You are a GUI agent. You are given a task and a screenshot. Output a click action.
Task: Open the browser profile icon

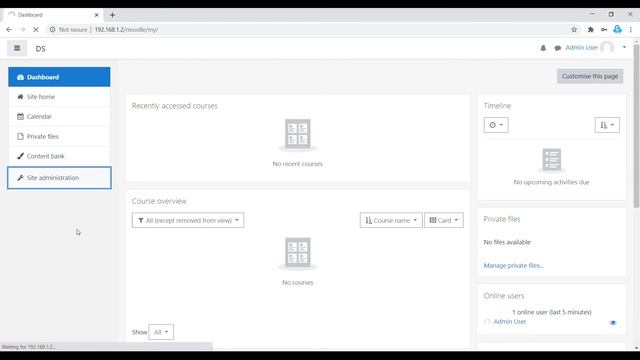617,29
